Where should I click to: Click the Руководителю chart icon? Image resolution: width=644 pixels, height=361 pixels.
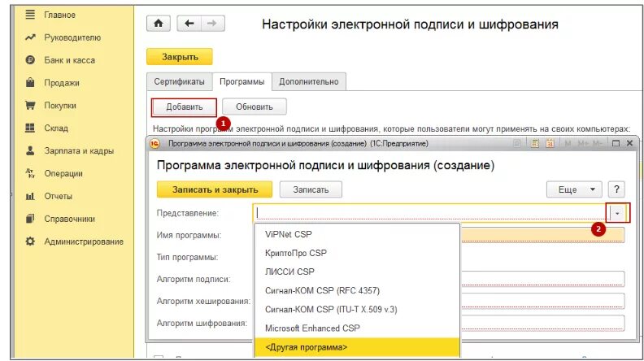click(x=30, y=37)
